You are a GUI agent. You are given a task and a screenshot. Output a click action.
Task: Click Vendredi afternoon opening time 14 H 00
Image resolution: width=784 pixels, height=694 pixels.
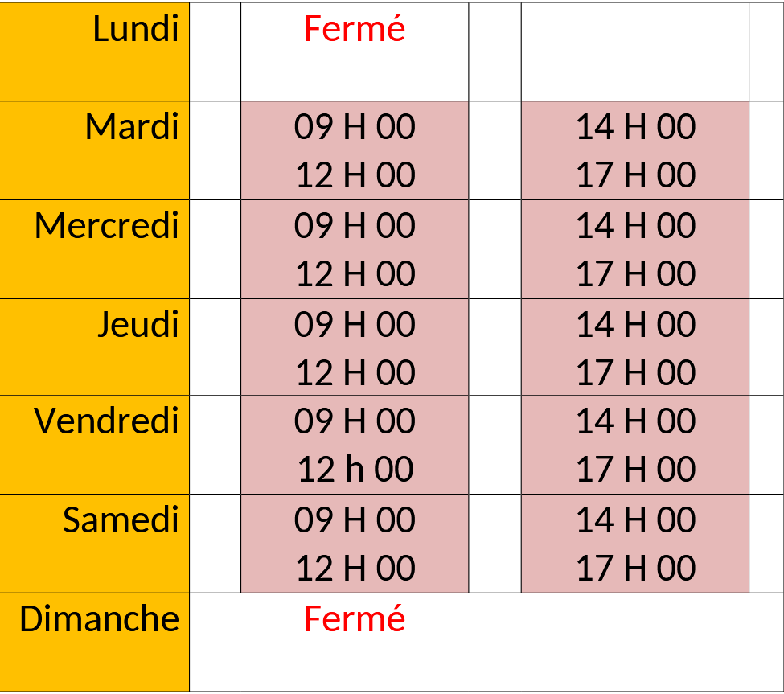[x=635, y=421]
